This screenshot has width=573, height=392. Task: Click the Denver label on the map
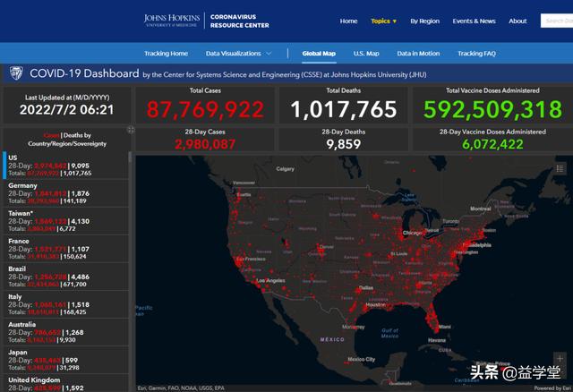coord(326,247)
